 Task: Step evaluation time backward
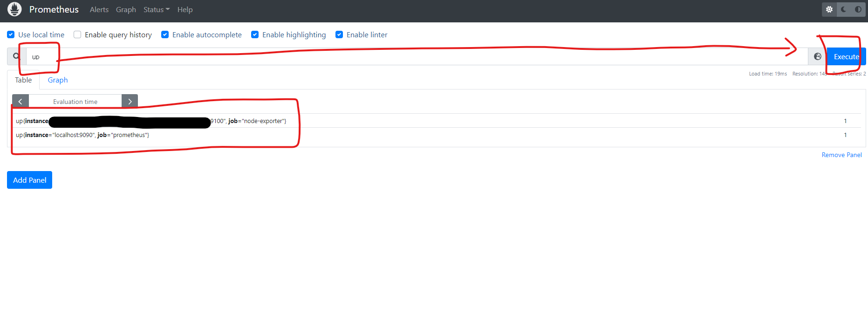coord(21,101)
